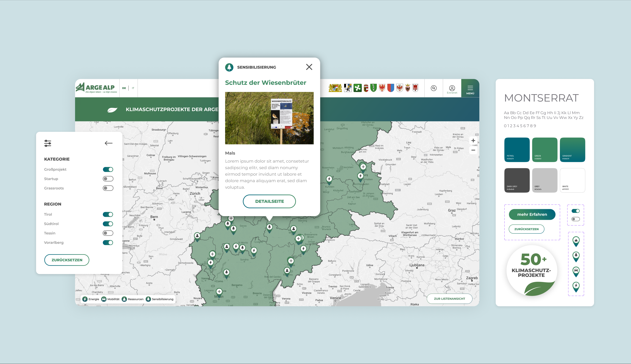This screenshot has width=631, height=364.
Task: Open the plus cluster marker near Milan
Action: pyautogui.click(x=219, y=292)
